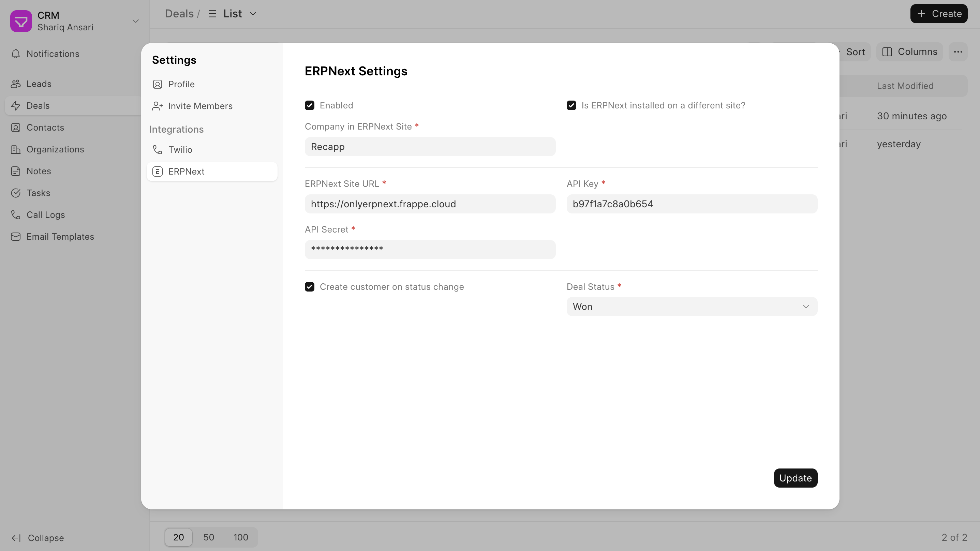Toggle the Enabled checkbox

click(310, 105)
